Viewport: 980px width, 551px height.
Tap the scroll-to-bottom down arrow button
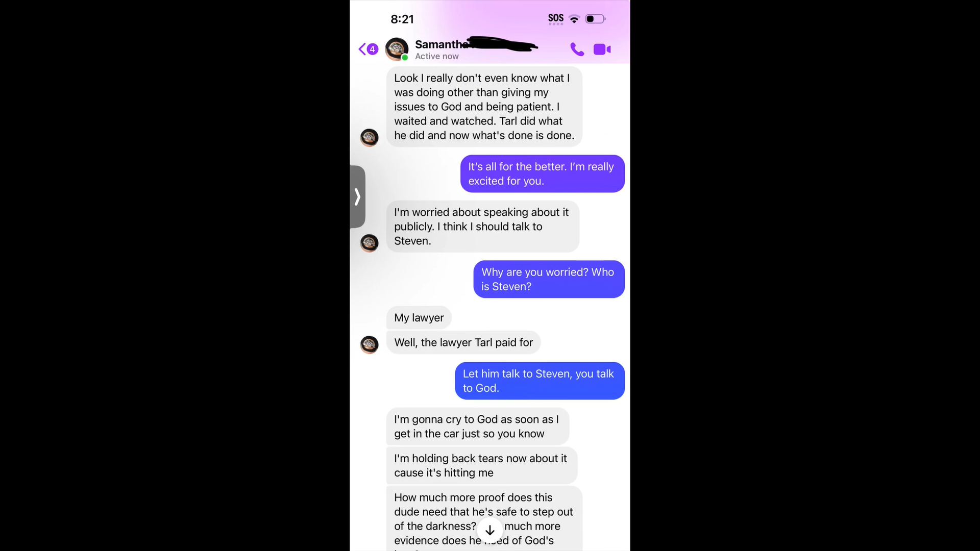pyautogui.click(x=490, y=531)
